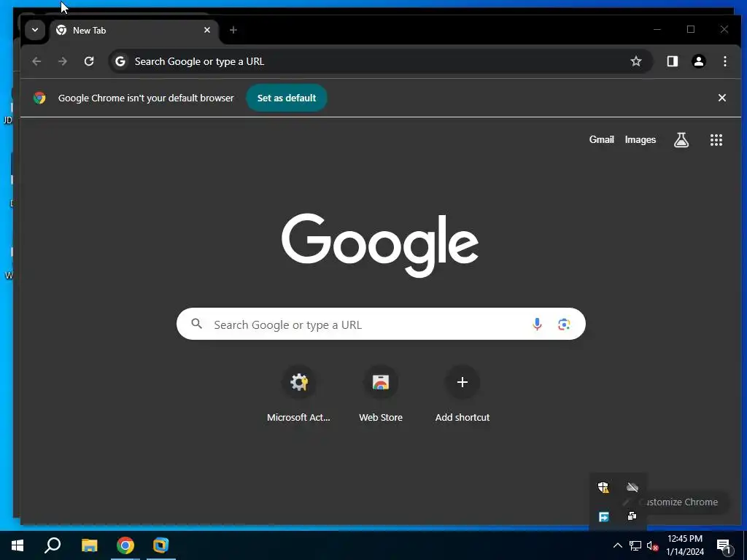Open the Google apps grid
The width and height of the screenshot is (747, 560).
[x=716, y=140]
